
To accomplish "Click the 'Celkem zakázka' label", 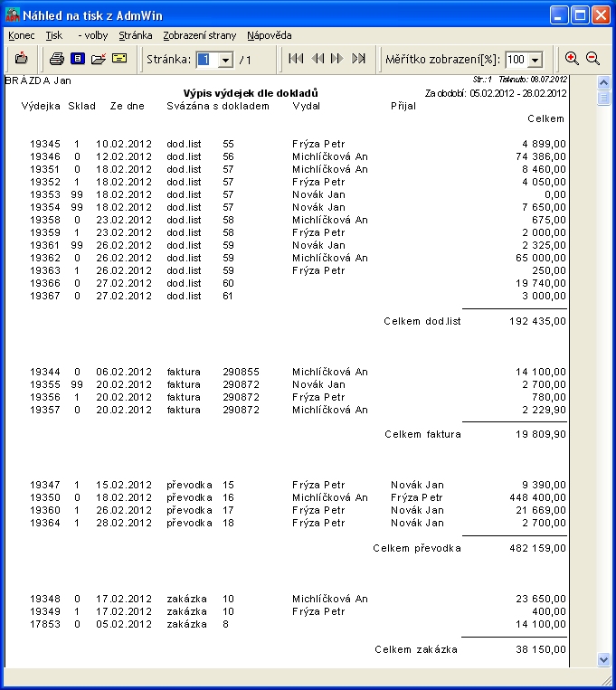I will click(x=416, y=649).
